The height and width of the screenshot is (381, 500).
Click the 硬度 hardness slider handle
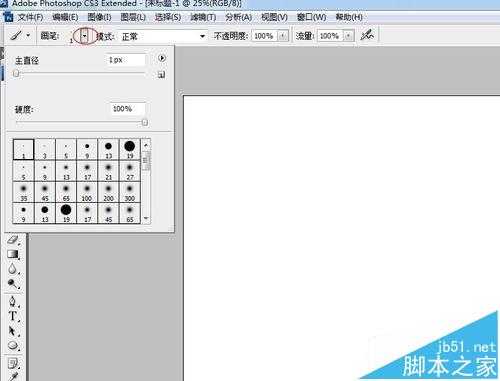tap(145, 122)
